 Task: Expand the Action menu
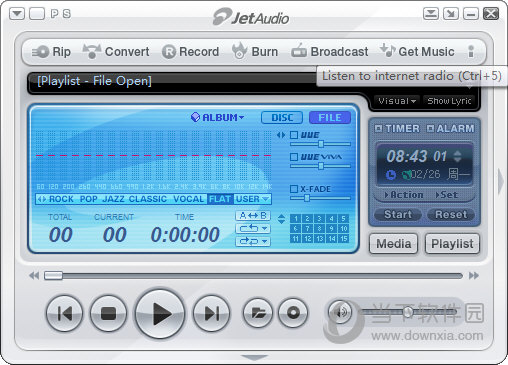pos(403,195)
